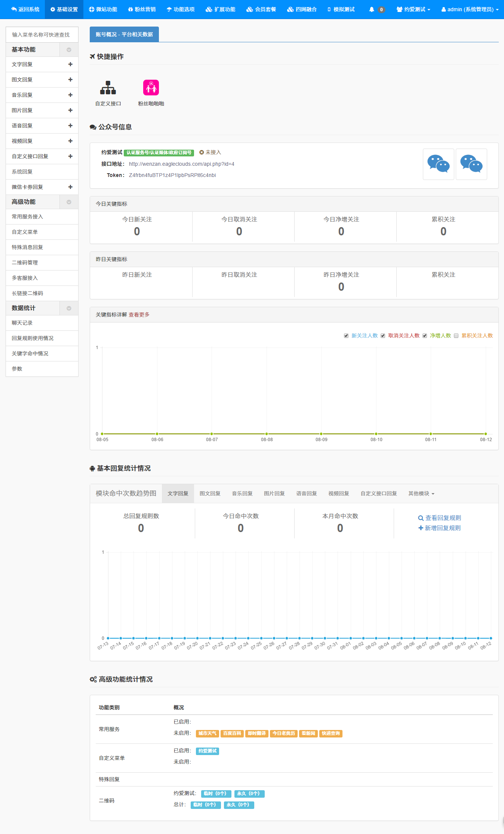Click the first WeChat QR icon box
Image resolution: width=504 pixels, height=834 pixels.
pos(438,164)
